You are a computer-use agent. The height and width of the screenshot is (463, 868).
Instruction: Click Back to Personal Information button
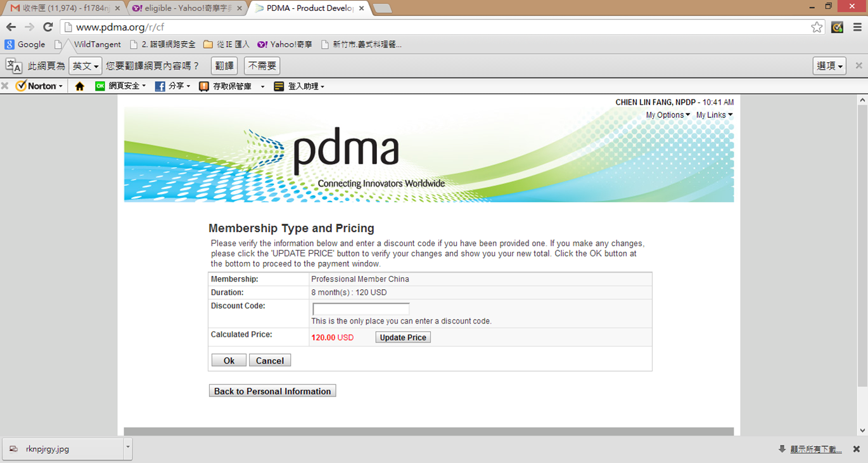tap(272, 391)
